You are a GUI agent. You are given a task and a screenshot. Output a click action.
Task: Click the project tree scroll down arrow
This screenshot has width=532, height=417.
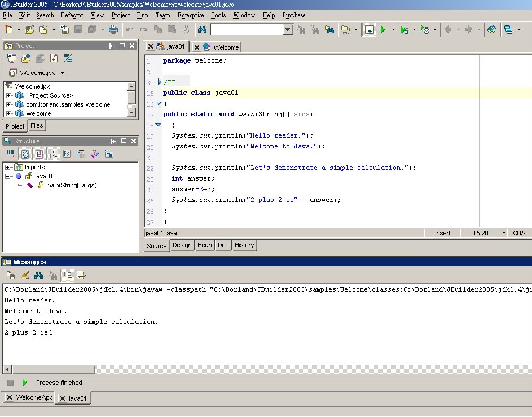point(131,112)
